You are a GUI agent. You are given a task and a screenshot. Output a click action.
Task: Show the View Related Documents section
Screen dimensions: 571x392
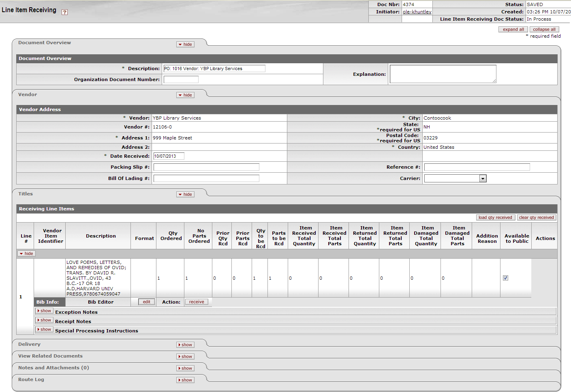tap(185, 357)
